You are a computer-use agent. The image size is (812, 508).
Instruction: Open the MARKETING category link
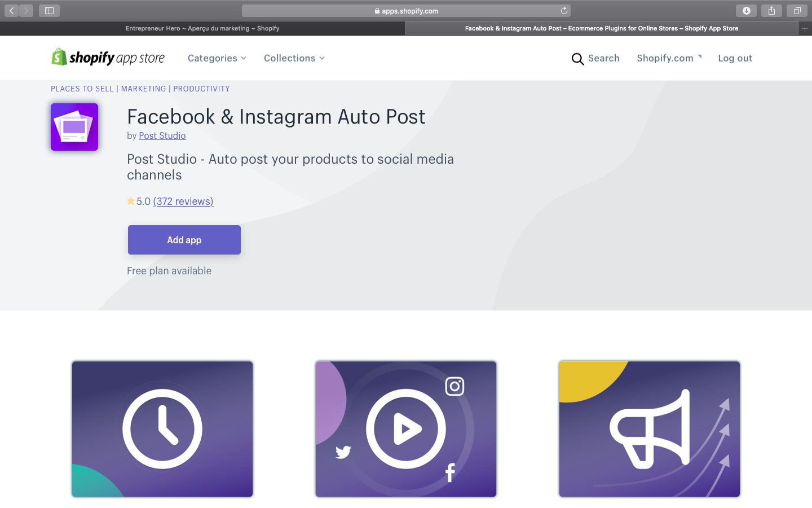tap(143, 89)
